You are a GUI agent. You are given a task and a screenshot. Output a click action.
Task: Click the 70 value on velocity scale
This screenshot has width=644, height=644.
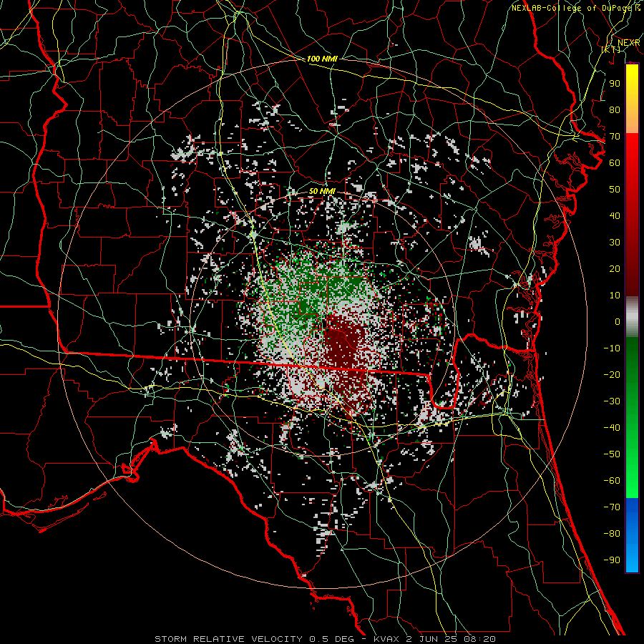(615, 137)
